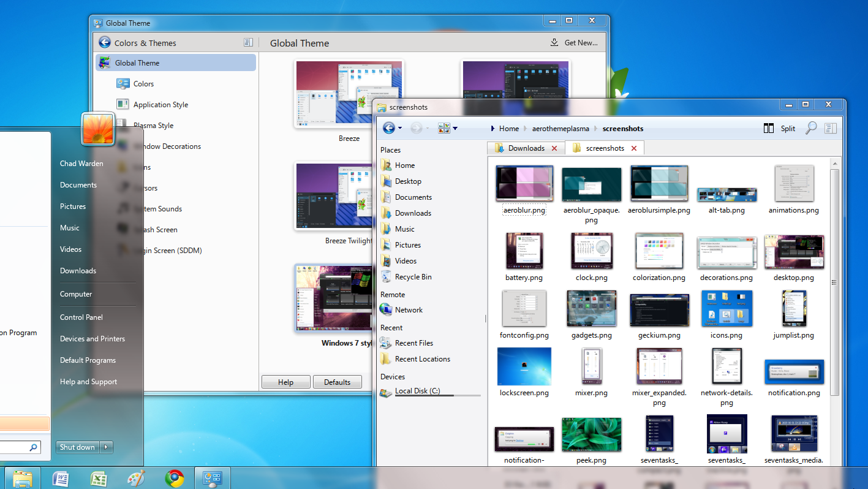Close the screenshots tab

pos(634,148)
